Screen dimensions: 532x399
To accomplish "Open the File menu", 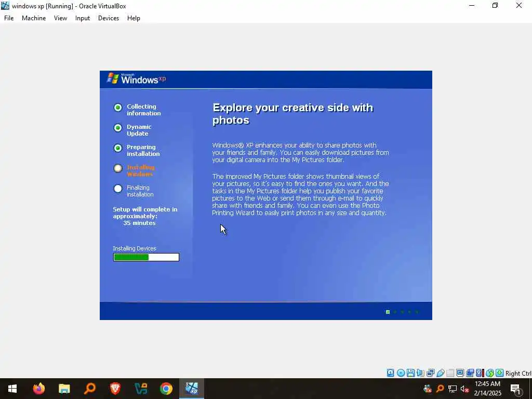I will (9, 18).
